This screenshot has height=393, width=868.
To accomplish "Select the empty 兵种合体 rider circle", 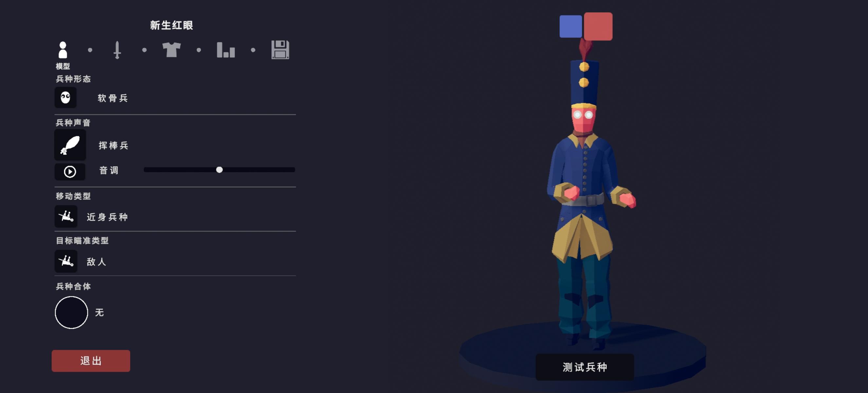I will click(x=71, y=312).
